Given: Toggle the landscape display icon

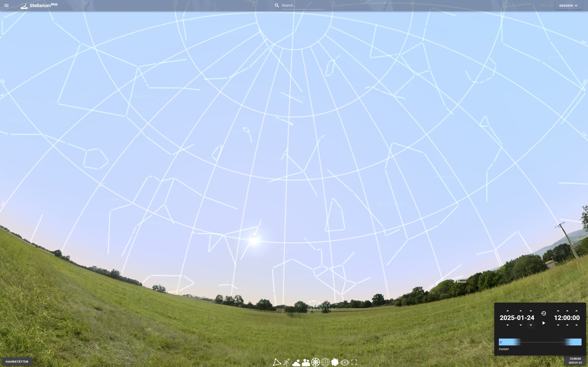Looking at the screenshot, I should pyautogui.click(x=306, y=362).
